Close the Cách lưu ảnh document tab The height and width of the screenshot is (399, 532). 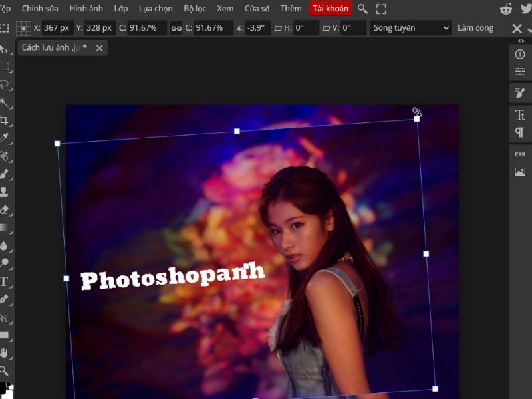click(x=99, y=48)
